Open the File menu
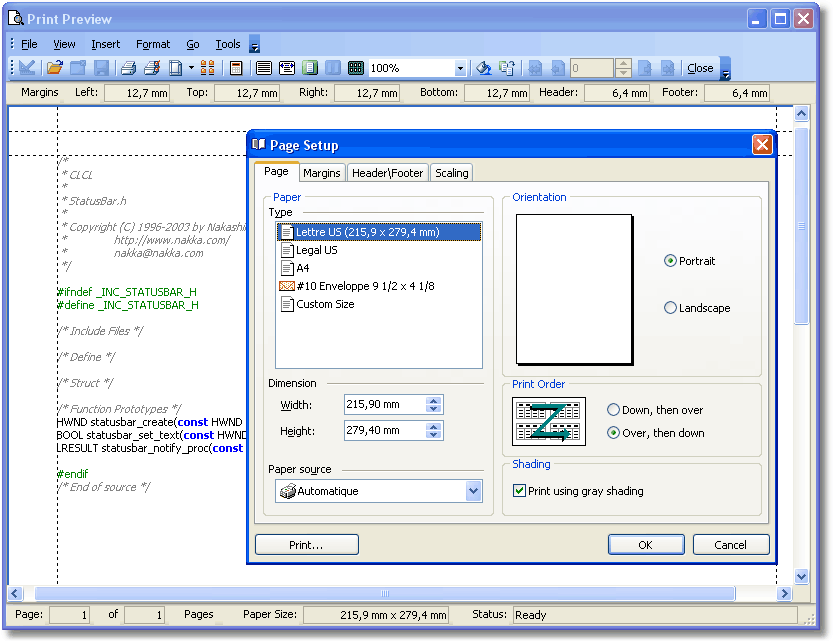 click(29, 44)
